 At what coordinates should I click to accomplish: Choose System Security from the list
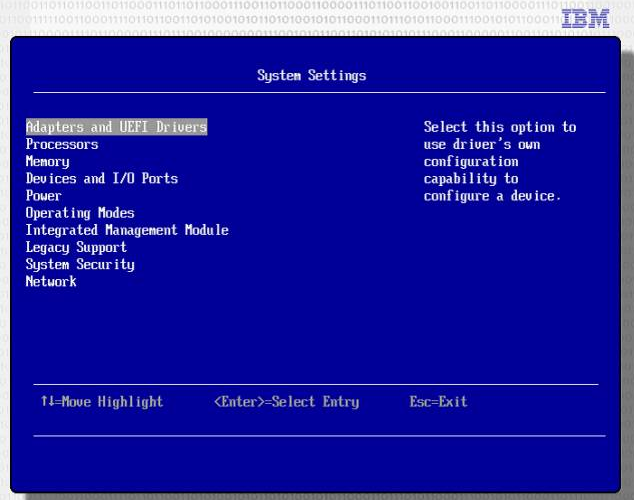(80, 264)
